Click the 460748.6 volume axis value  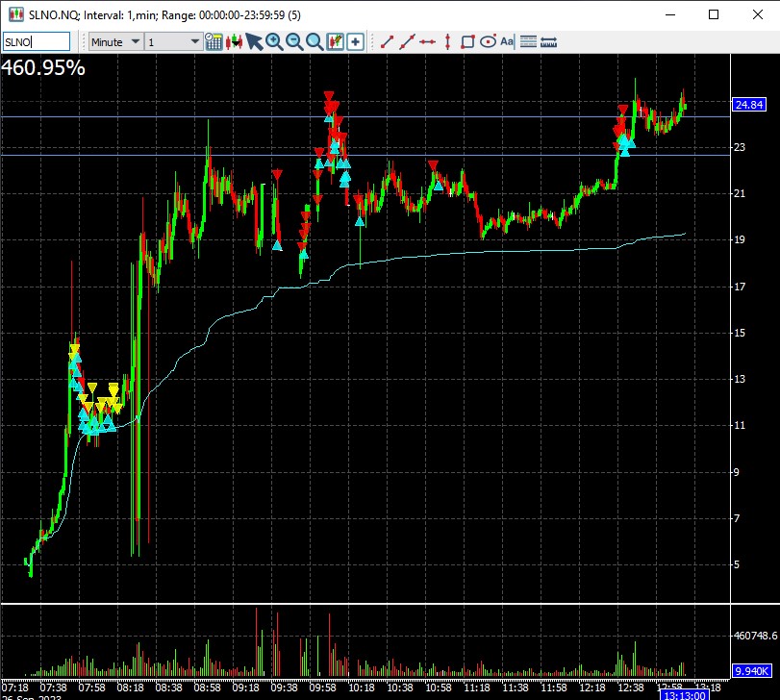[x=756, y=636]
